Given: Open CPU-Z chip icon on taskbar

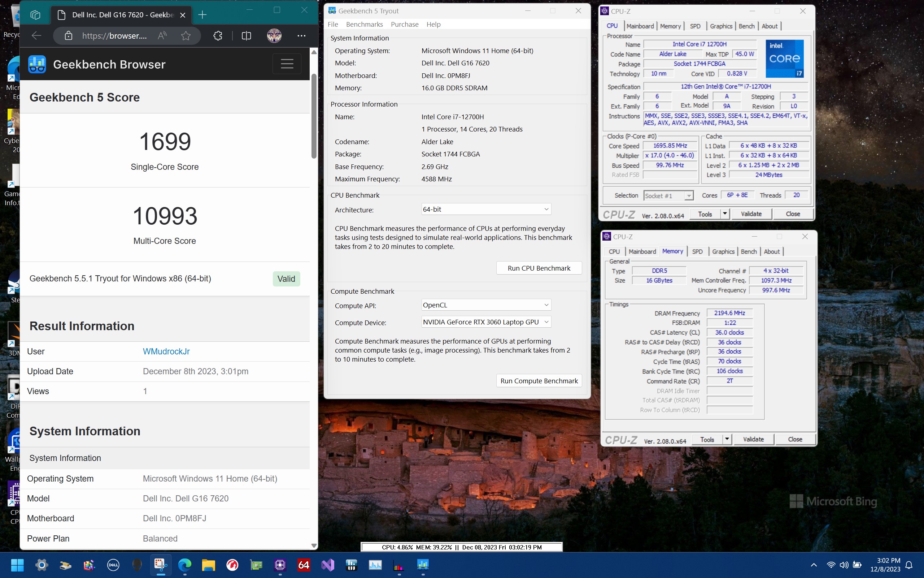Looking at the screenshot, I should 280,565.
